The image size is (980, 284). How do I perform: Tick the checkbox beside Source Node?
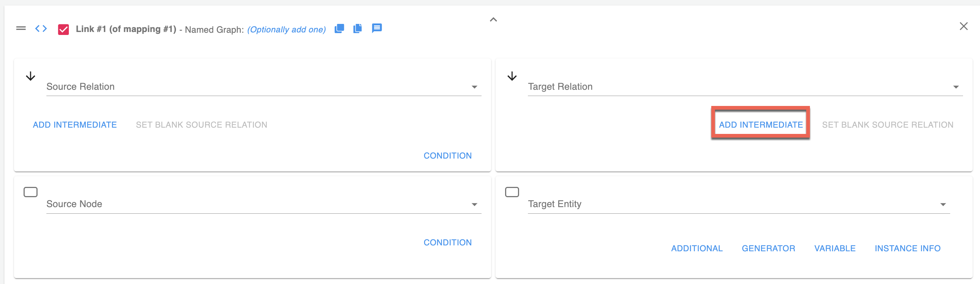pyautogui.click(x=31, y=192)
